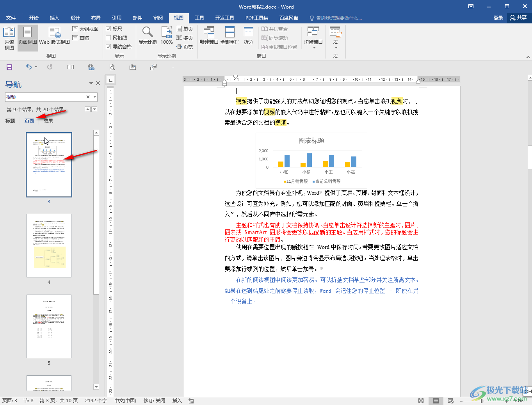This screenshot has width=532, height=405.
Task: Click 重设窗口位置 reset window position
Action: click(x=279, y=47)
